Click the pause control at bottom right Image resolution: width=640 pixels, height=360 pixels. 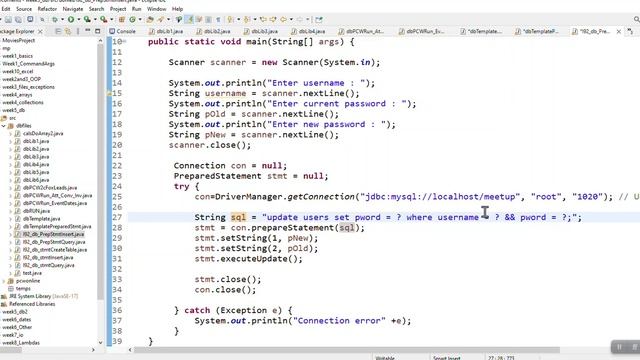(x=620, y=347)
